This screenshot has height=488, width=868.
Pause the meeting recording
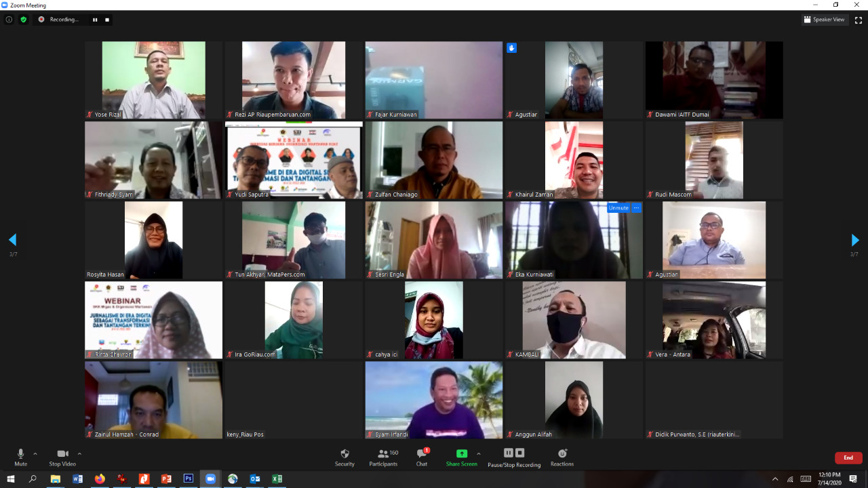[509, 452]
